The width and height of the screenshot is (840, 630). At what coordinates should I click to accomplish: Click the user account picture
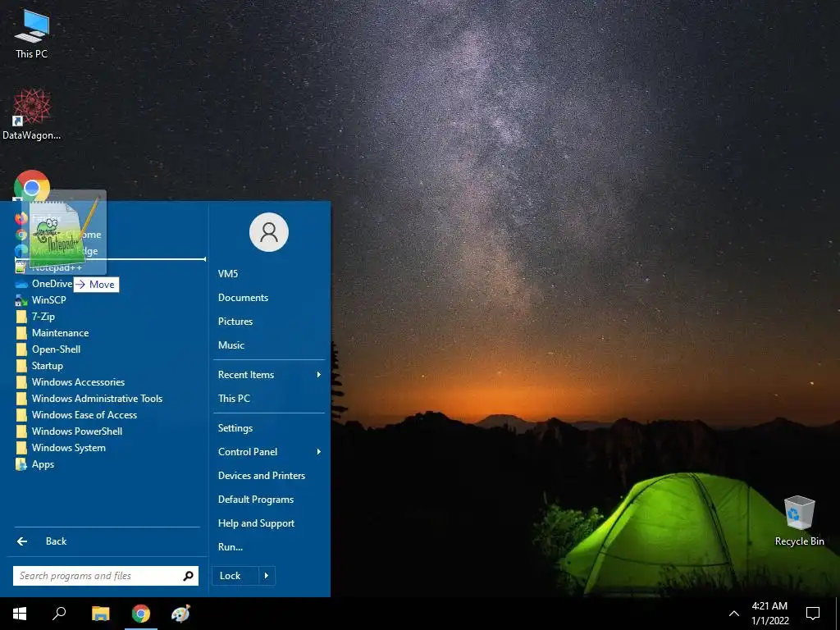click(269, 232)
